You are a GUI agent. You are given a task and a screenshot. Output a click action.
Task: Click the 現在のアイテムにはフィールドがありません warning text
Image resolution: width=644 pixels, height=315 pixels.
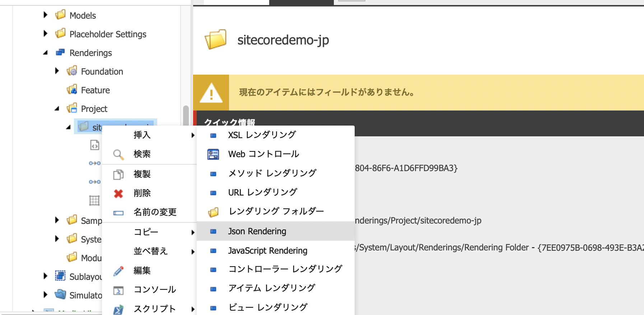pyautogui.click(x=327, y=93)
